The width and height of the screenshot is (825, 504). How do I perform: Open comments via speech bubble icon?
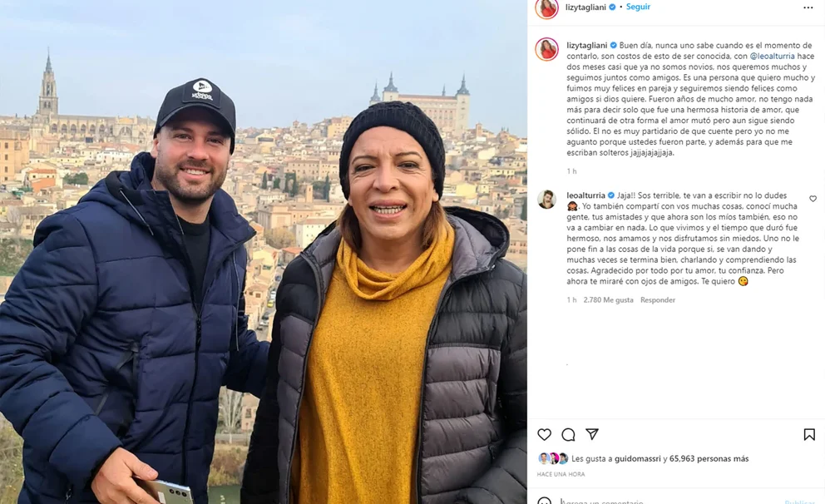click(x=568, y=435)
